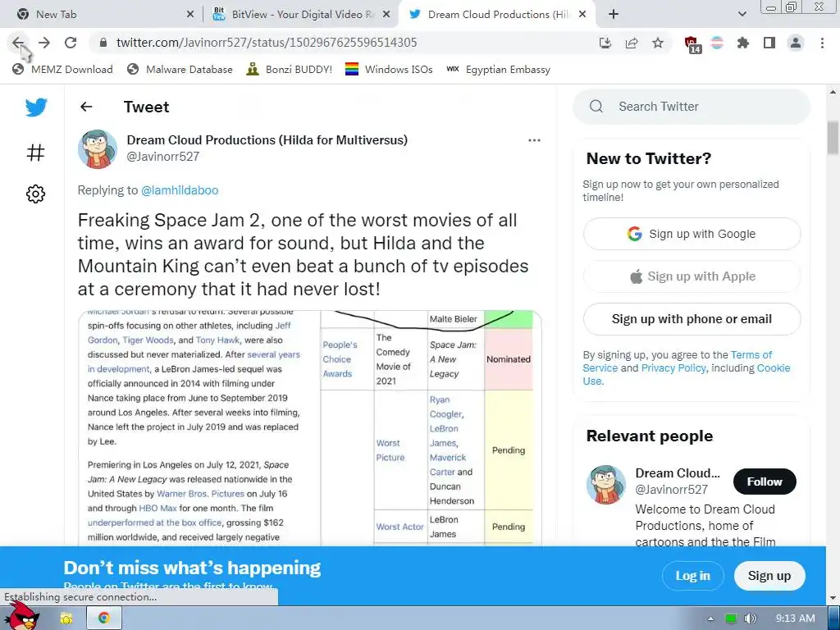840x630 pixels.
Task: Open the Malware Database bookmark
Action: 180,69
